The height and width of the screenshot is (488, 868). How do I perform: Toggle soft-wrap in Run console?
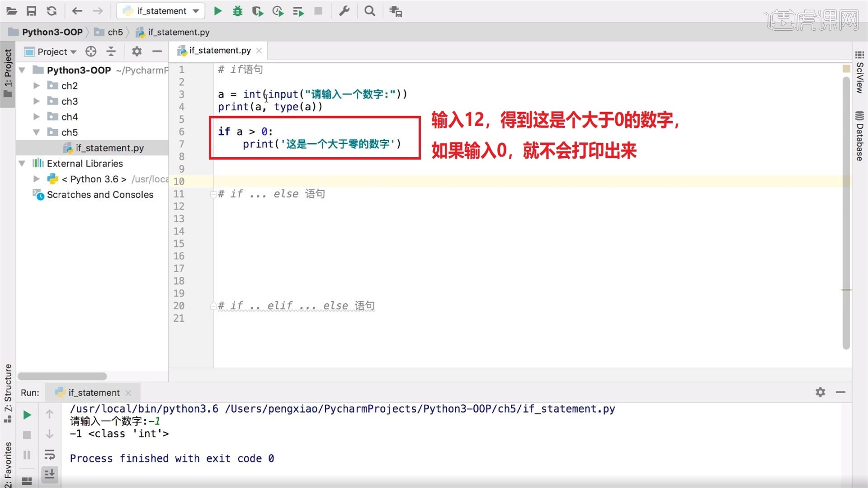50,455
